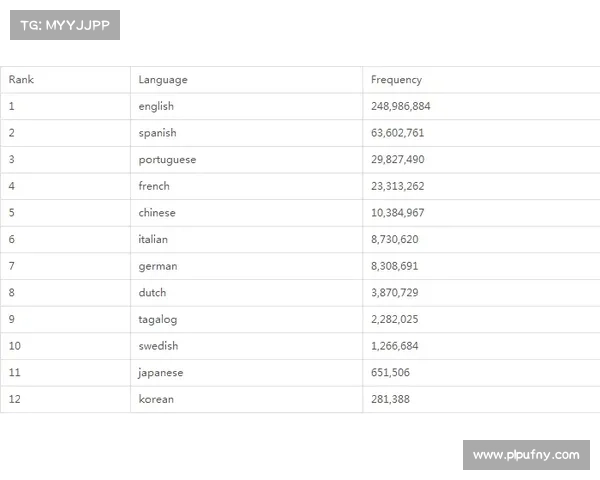Select the dutch language cell
The image size is (600, 480).
click(152, 293)
